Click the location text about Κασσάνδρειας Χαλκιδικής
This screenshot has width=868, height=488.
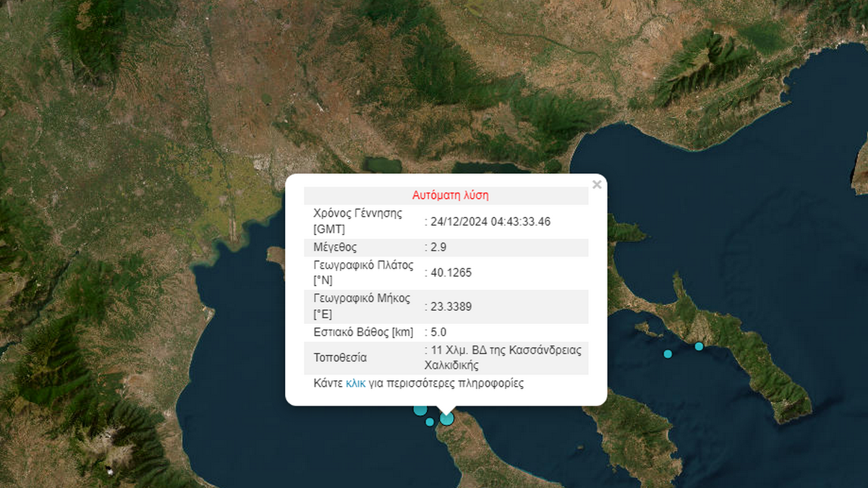pos(506,358)
